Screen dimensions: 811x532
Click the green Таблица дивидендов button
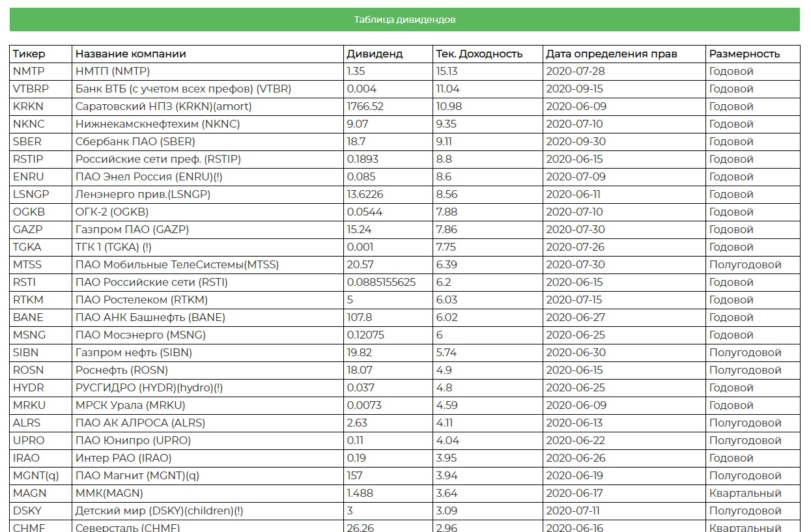pos(405,20)
